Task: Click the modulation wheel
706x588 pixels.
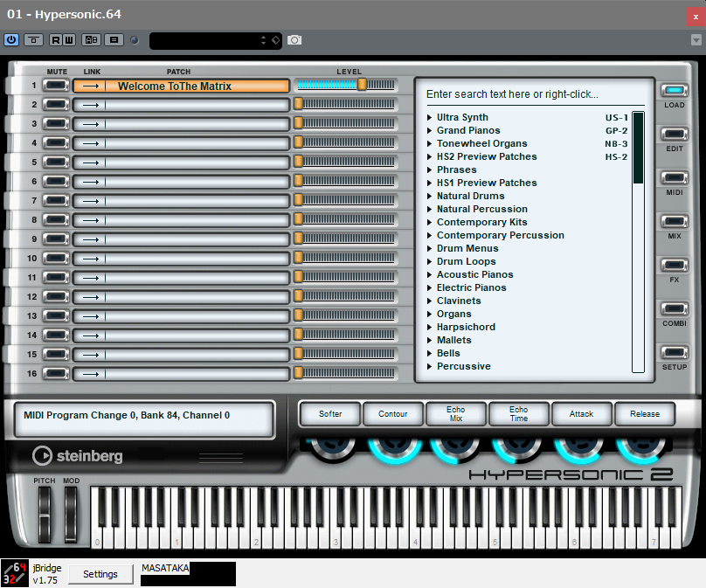Action: [71, 514]
